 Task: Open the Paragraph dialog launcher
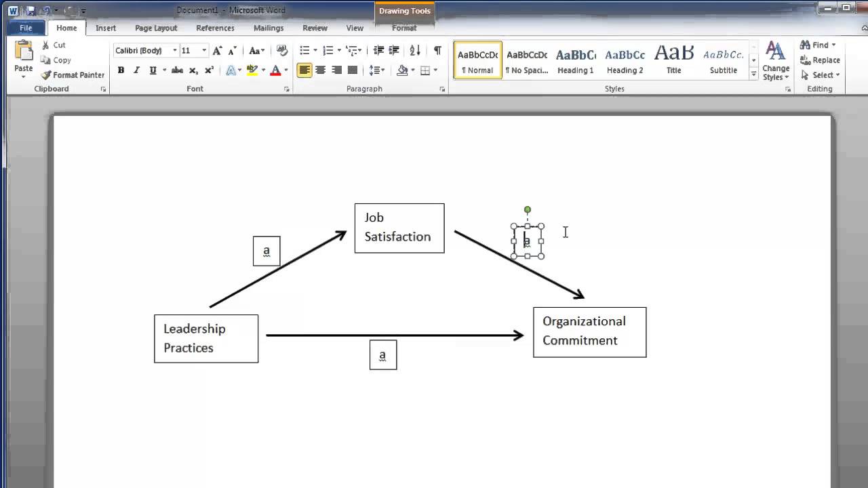[442, 89]
